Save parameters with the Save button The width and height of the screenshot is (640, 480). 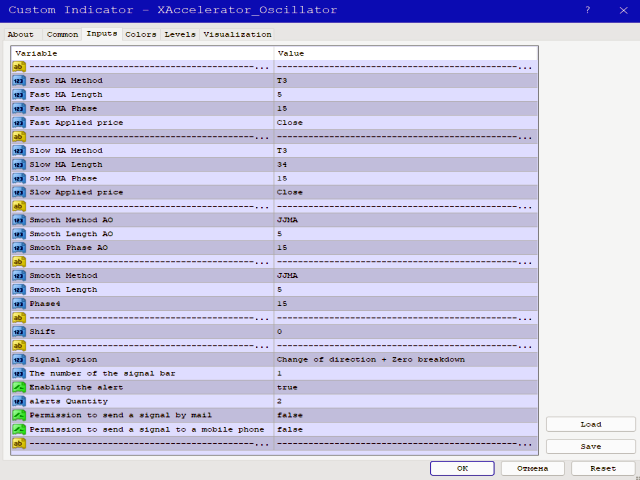pos(591,447)
